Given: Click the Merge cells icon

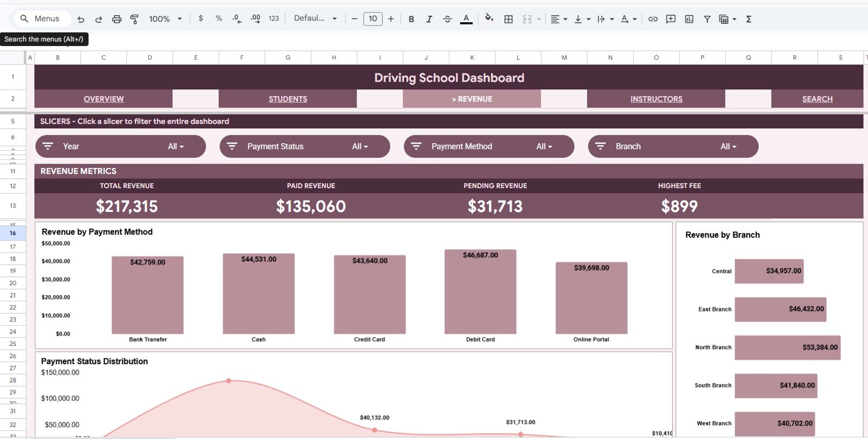Looking at the screenshot, I should [527, 19].
